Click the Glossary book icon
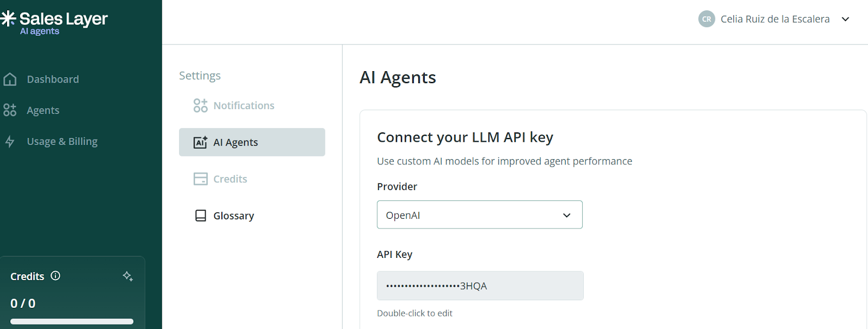 point(200,216)
